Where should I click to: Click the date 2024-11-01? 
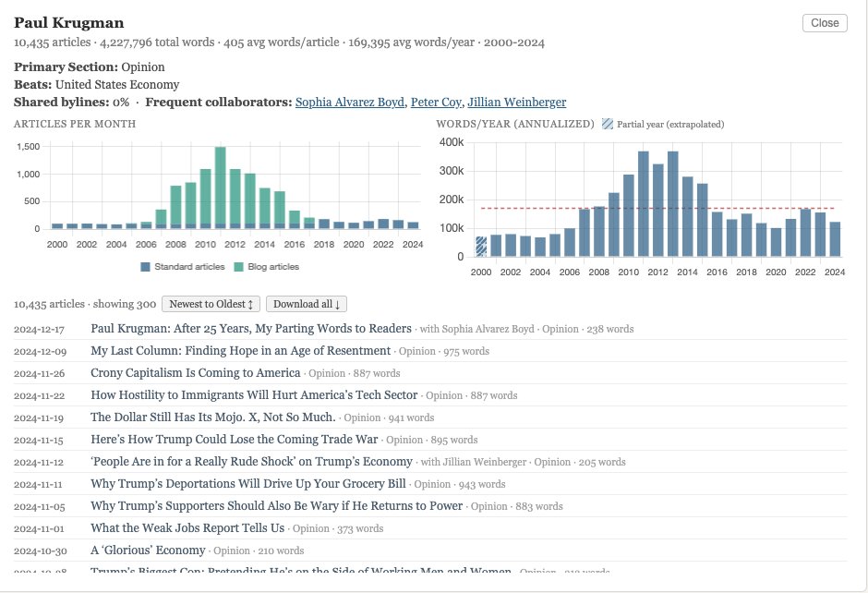click(39, 528)
